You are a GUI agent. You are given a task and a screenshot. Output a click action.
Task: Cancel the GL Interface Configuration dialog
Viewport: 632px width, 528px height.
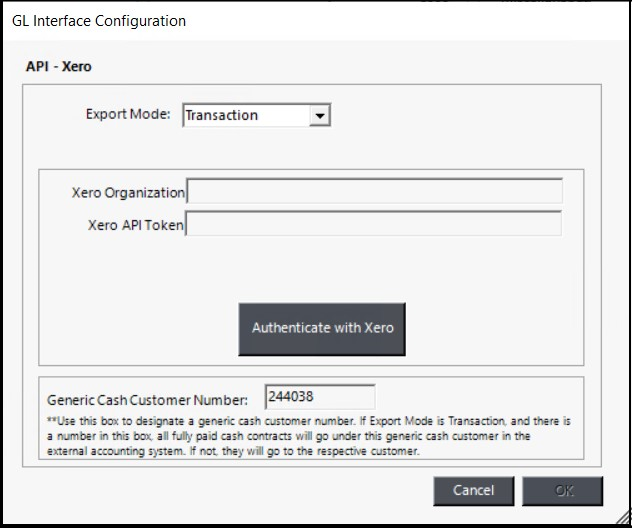click(473, 490)
